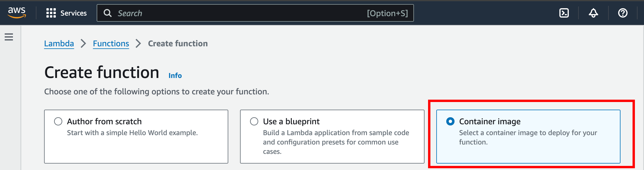Open the Services grid menu icon
Viewport: 644px width, 170px height.
pos(51,13)
